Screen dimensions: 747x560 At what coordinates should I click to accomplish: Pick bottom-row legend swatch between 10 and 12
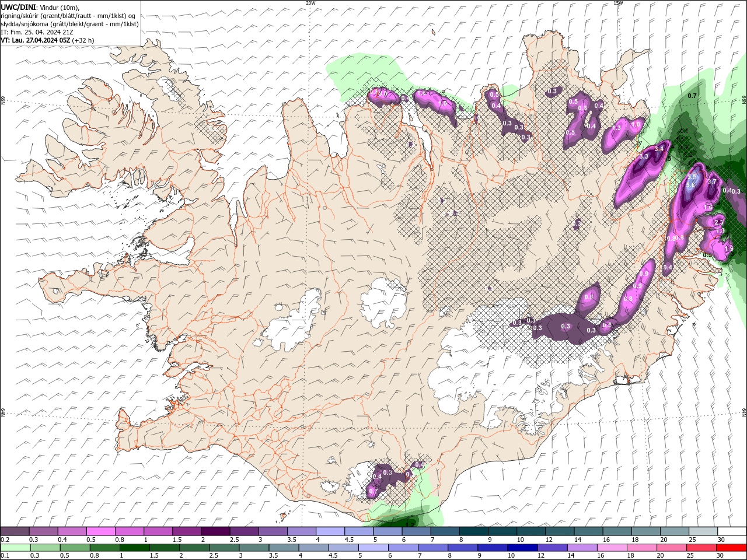pos(522,548)
